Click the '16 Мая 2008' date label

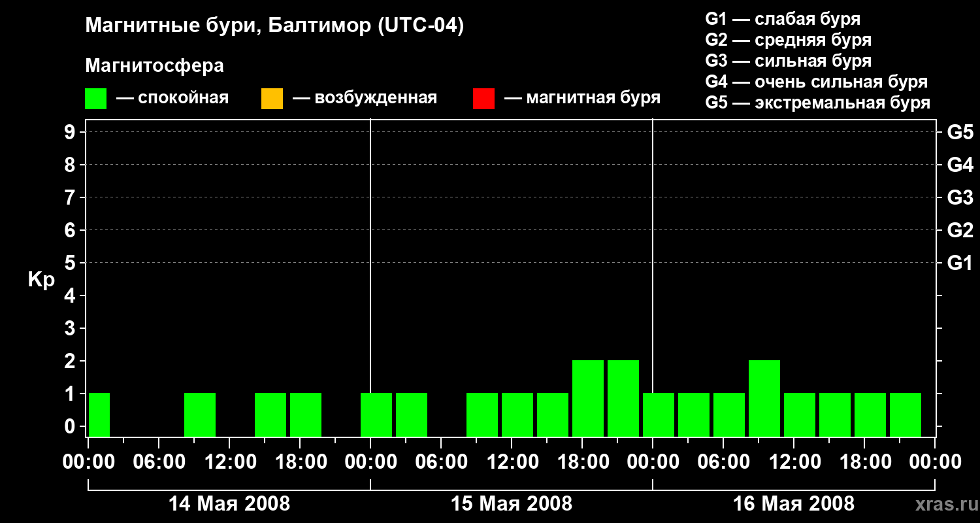click(x=794, y=504)
